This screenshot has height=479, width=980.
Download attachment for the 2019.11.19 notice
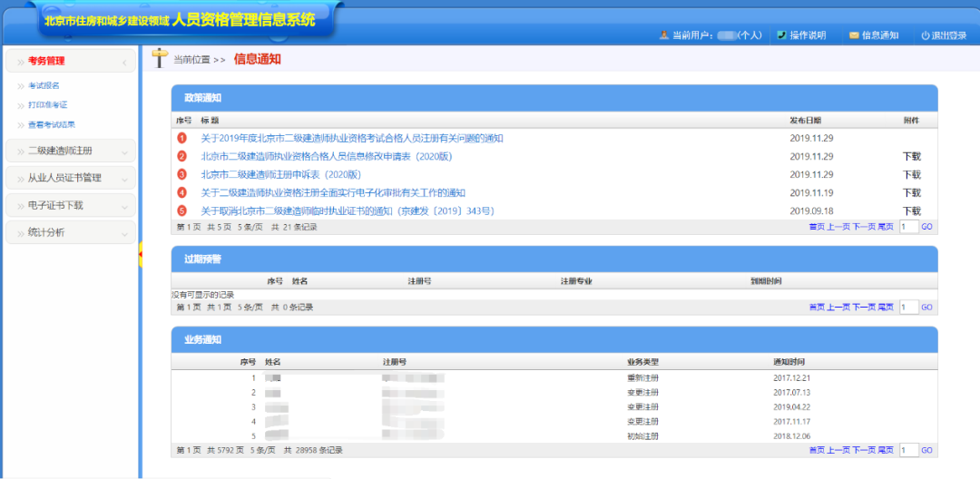911,192
